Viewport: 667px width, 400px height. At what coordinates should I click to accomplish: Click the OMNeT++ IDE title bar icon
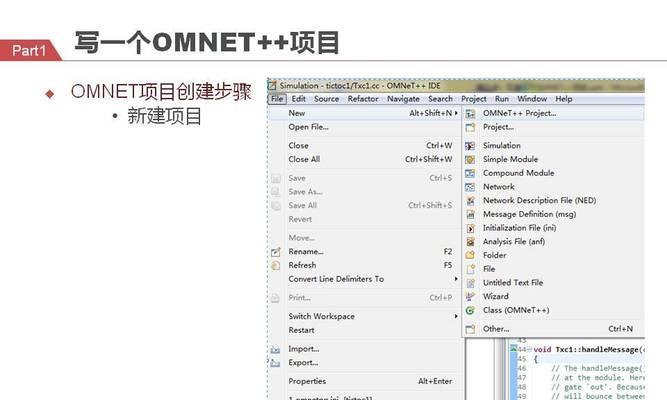pos(272,86)
